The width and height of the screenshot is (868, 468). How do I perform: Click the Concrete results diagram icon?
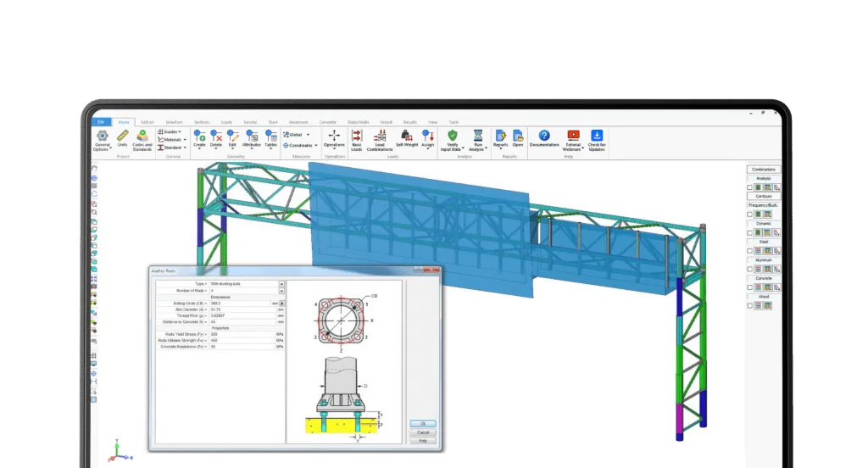(776, 287)
